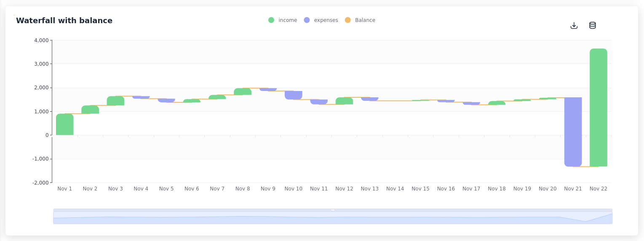Click the download chart icon
Screen dimensions: 644x241
(574, 25)
